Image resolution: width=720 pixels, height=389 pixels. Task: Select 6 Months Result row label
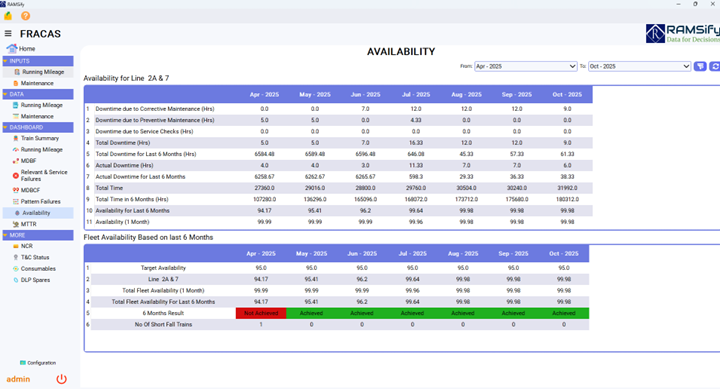tap(163, 313)
